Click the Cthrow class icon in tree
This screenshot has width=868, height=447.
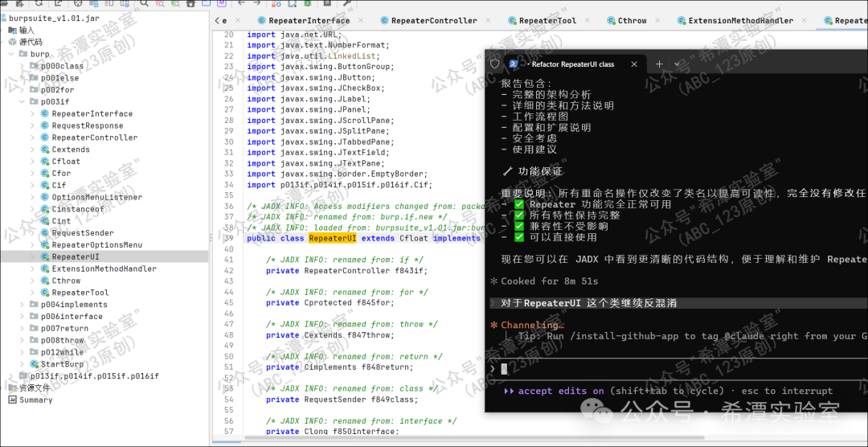[x=45, y=281]
